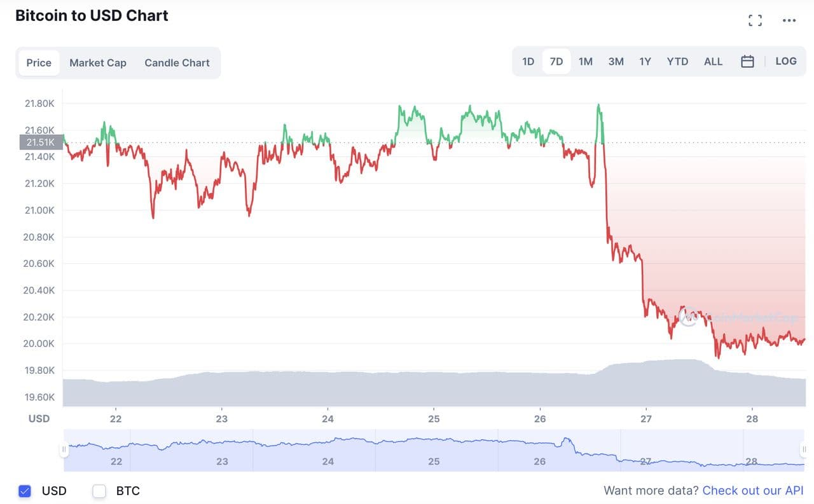Switch to the Market Cap tab
This screenshot has width=814, height=504.
point(98,63)
